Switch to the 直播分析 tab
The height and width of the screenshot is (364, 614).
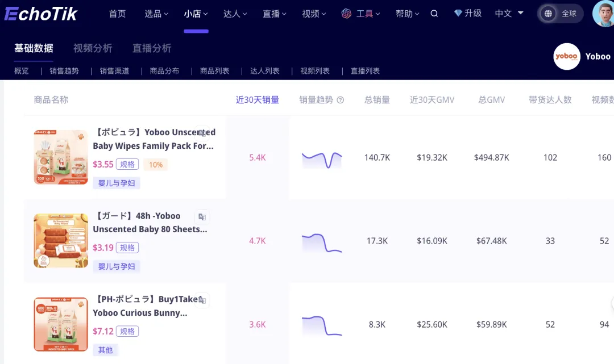[152, 48]
